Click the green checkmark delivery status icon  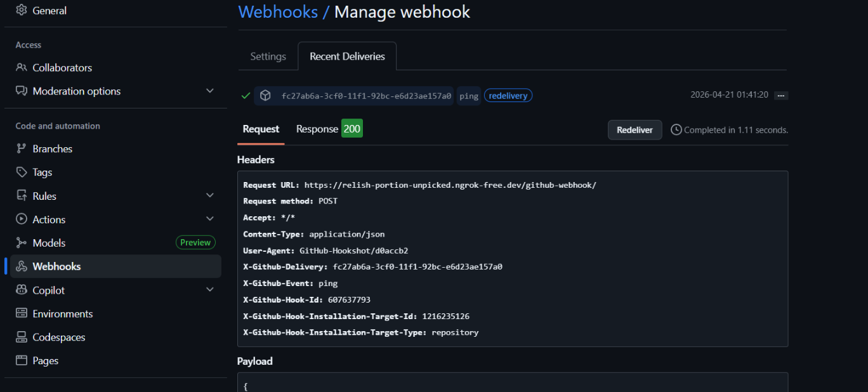pos(246,96)
